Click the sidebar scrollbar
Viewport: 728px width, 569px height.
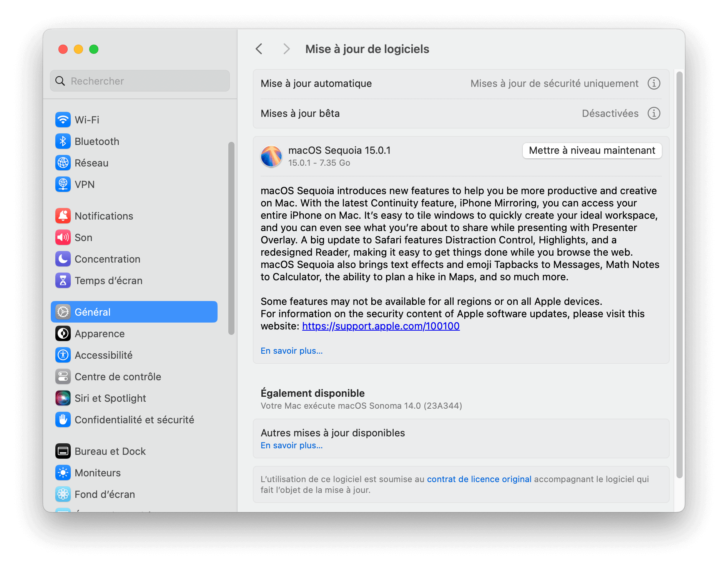231,238
